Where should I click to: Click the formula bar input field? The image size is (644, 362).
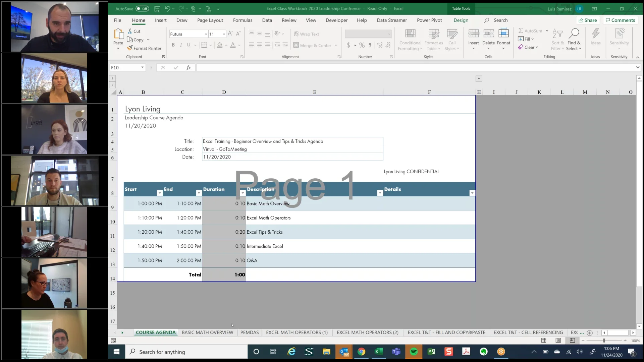[x=416, y=67]
